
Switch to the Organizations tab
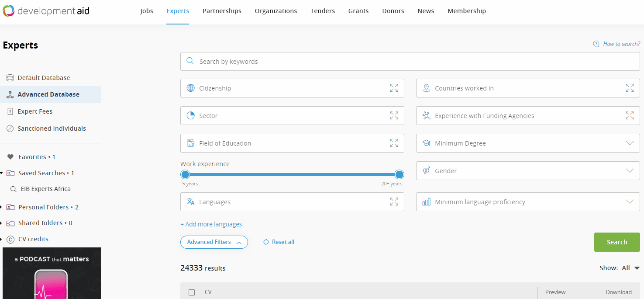(276, 11)
